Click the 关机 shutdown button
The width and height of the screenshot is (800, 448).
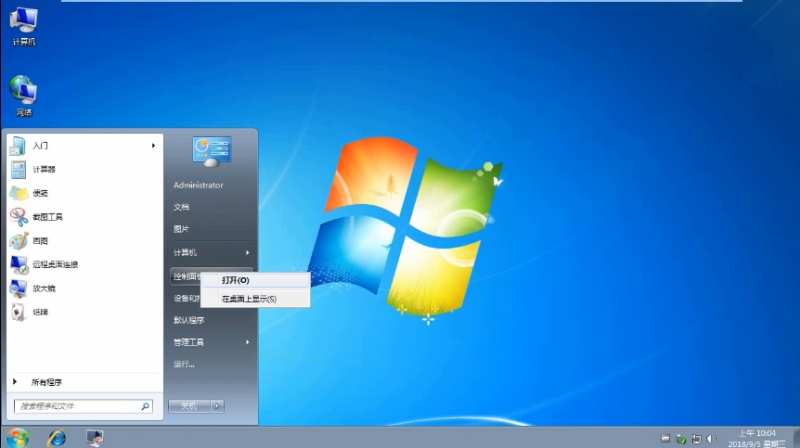click(x=189, y=406)
